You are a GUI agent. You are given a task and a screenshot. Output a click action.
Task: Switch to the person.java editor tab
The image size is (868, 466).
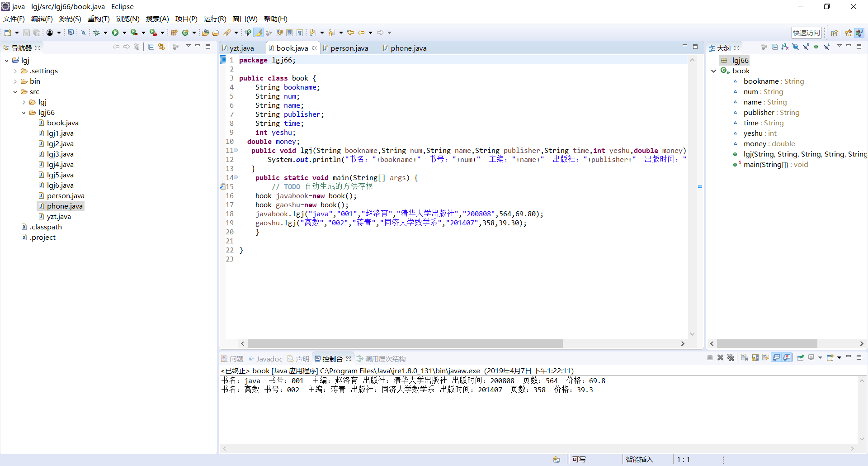point(349,48)
